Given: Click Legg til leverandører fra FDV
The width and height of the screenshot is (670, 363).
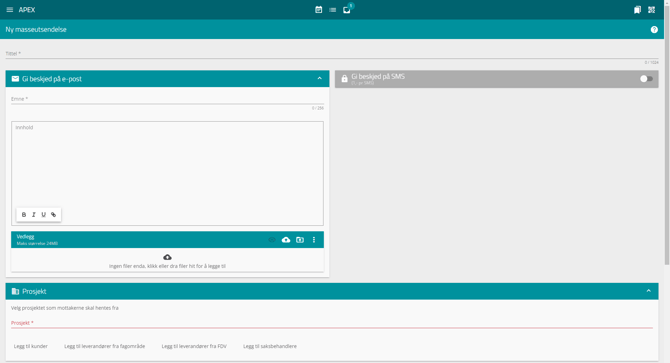Looking at the screenshot, I should point(194,346).
